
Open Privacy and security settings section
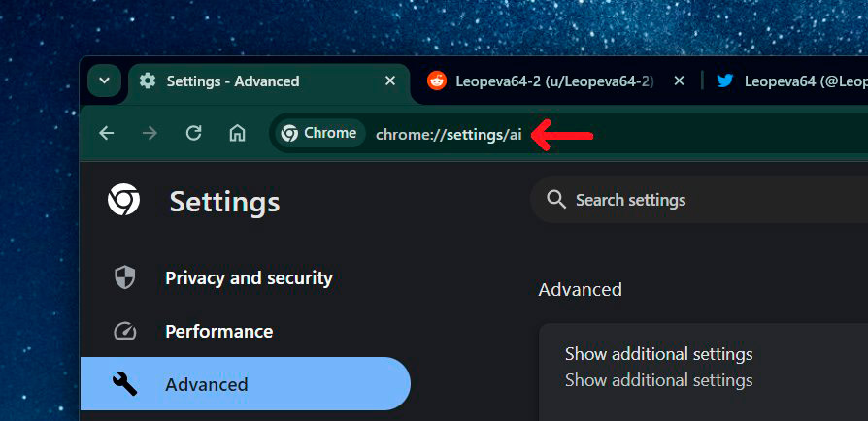(249, 278)
